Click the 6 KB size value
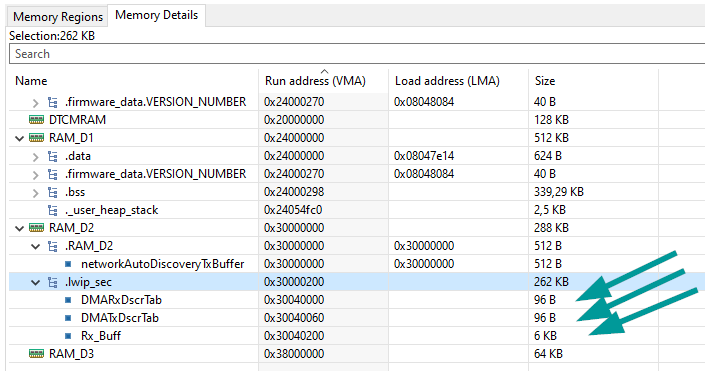Image resolution: width=705 pixels, height=371 pixels. pos(545,336)
